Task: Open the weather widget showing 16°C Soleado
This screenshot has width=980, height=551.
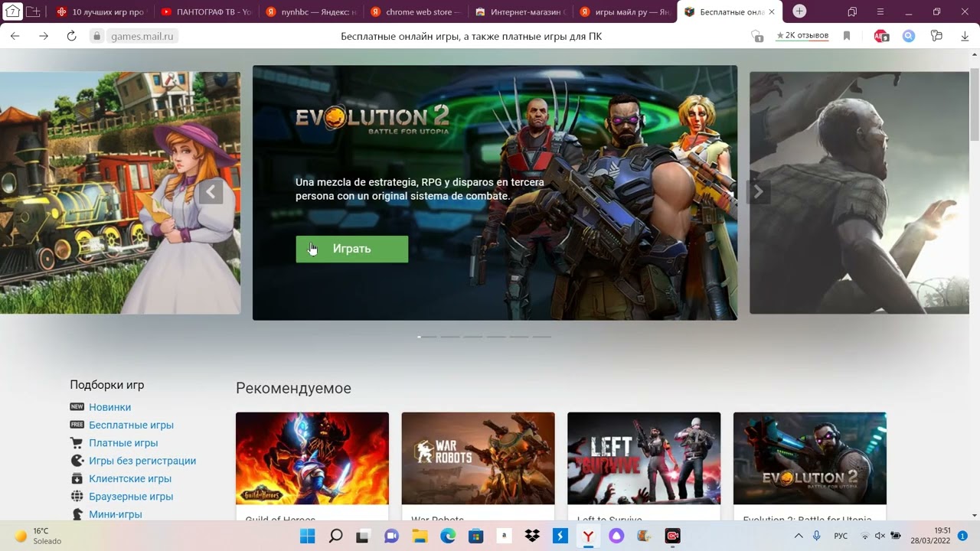Action: [38, 536]
